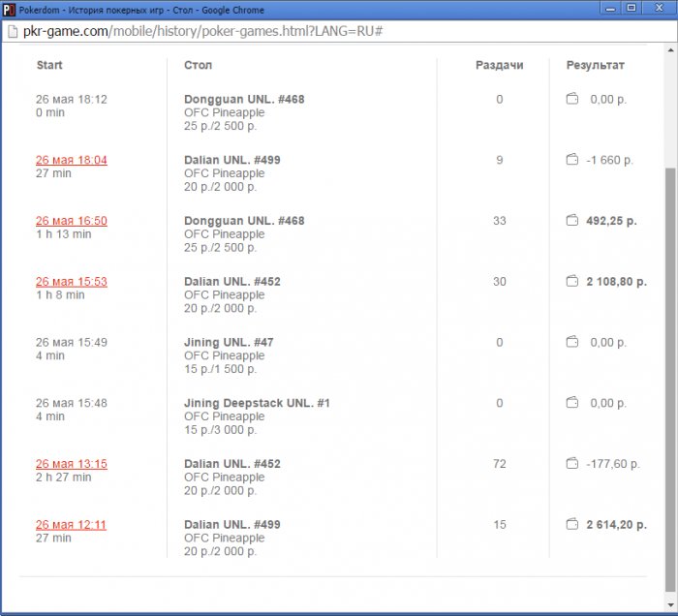
Task: Minimize the Chrome window
Action: pyautogui.click(x=610, y=8)
